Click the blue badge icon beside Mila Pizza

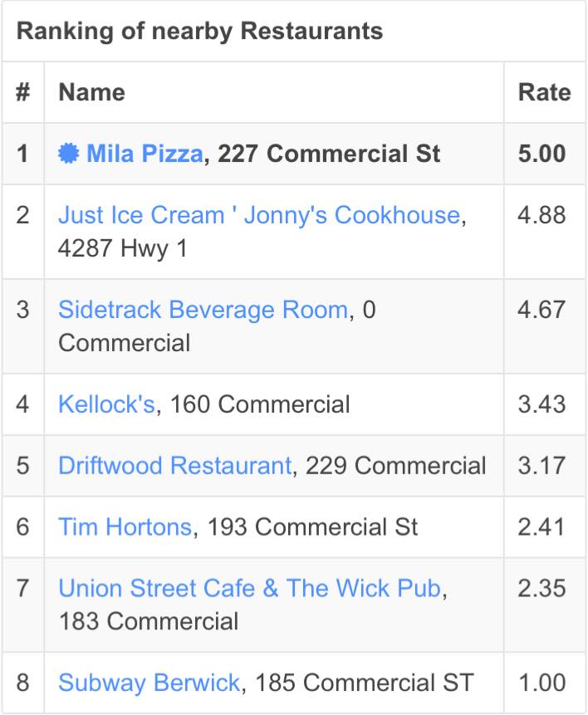click(68, 154)
